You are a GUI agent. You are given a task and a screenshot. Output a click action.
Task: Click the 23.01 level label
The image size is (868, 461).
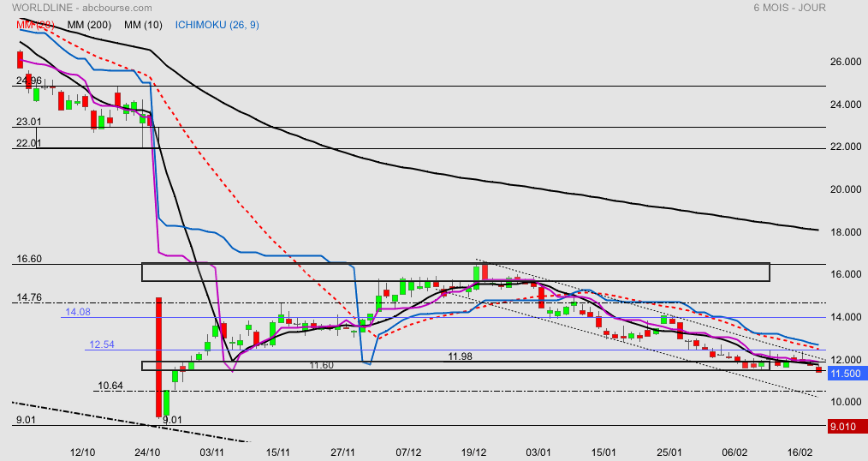pyautogui.click(x=29, y=122)
